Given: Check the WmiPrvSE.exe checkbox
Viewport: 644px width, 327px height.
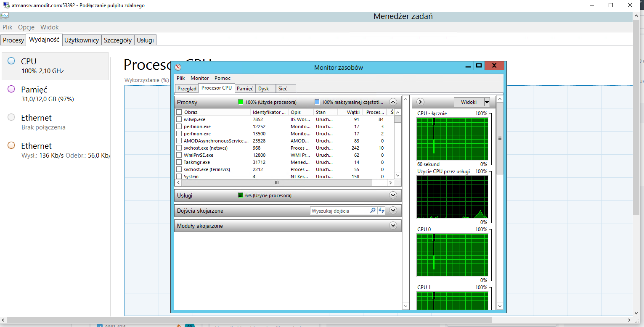Looking at the screenshot, I should [x=179, y=155].
